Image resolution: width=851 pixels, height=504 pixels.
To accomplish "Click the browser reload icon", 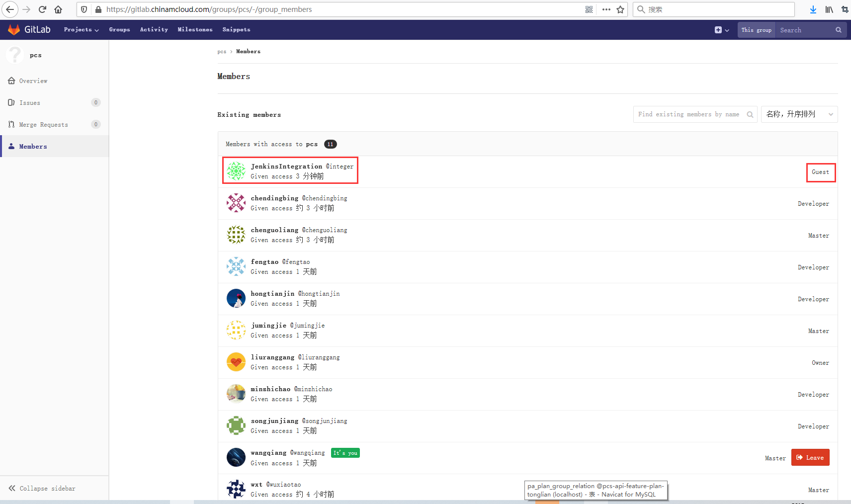I will point(42,9).
